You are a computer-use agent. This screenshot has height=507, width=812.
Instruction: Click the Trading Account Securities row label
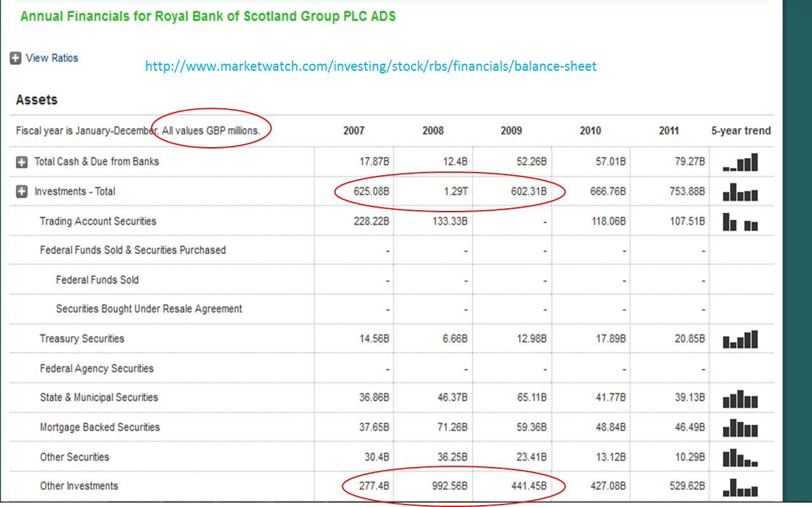tap(98, 221)
